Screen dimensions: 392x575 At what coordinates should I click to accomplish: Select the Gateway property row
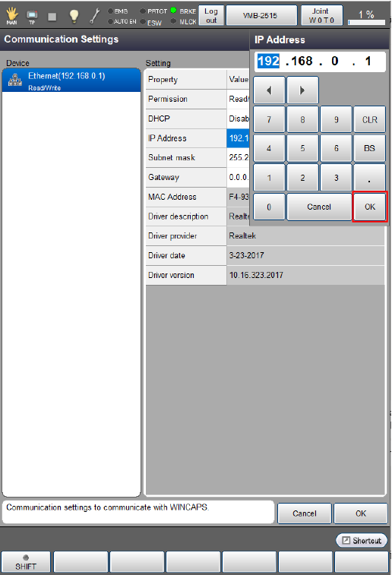pos(198,178)
